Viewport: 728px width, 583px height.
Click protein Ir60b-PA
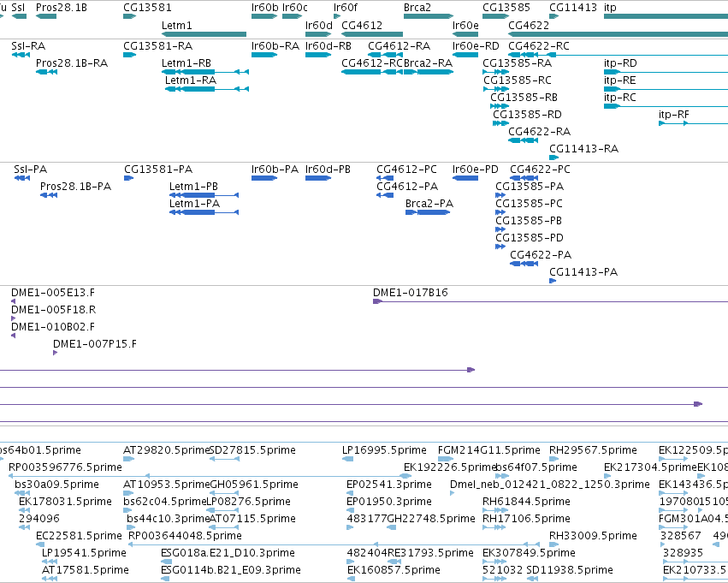275,170
